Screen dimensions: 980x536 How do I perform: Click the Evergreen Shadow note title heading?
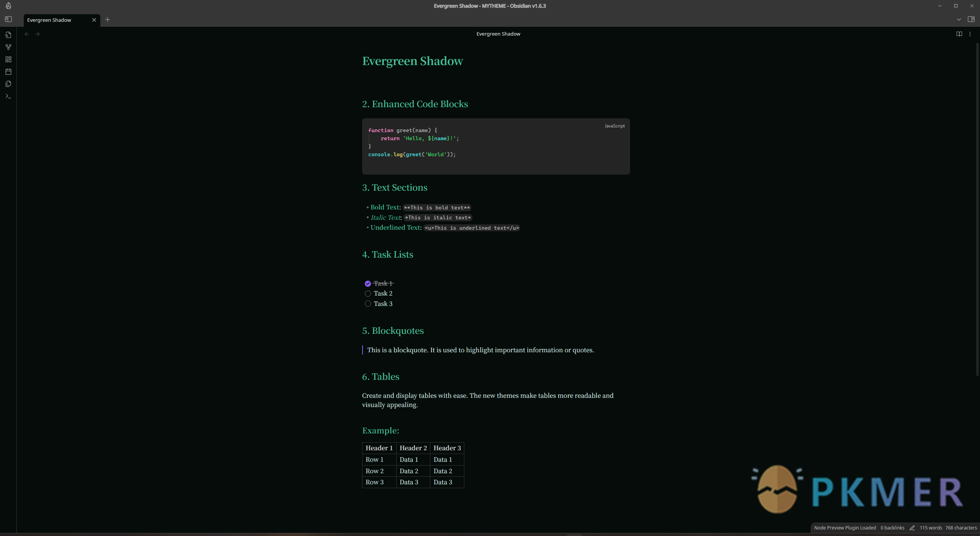tap(413, 61)
